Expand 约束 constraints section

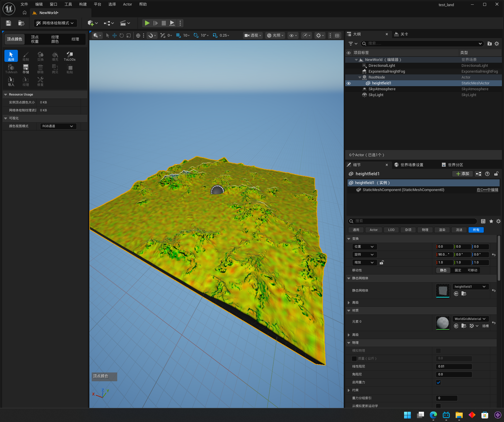click(x=349, y=390)
